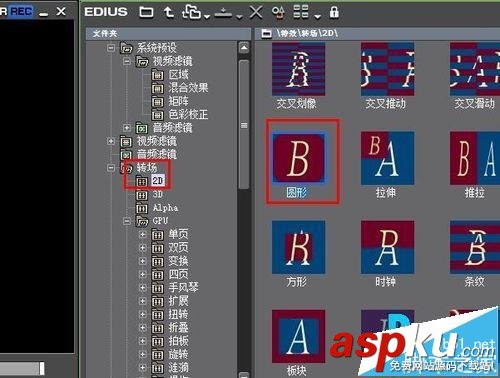Screen dimensions: 500x378
Task: Select the 板块 transition thumbnail
Action: pos(298,336)
